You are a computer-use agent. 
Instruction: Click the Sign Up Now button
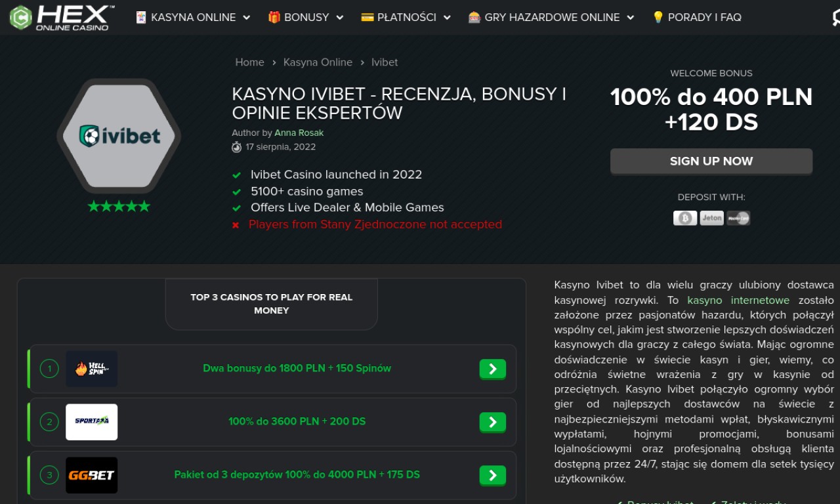pos(711,161)
